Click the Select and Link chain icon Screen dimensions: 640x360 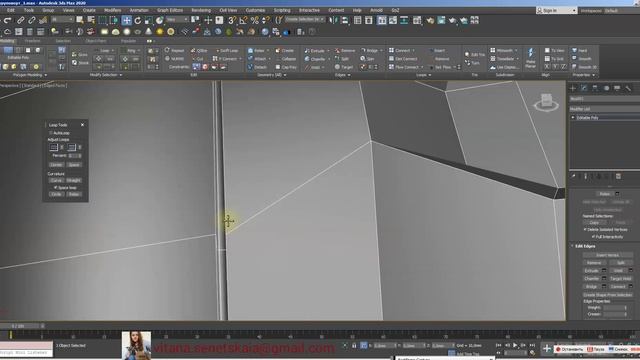coord(20,20)
